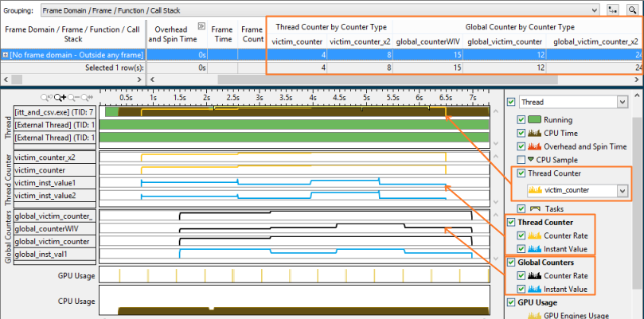This screenshot has width=644, height=319.
Task: Click scroll-down arrow beside Global Counters rows
Action: tap(496, 260)
